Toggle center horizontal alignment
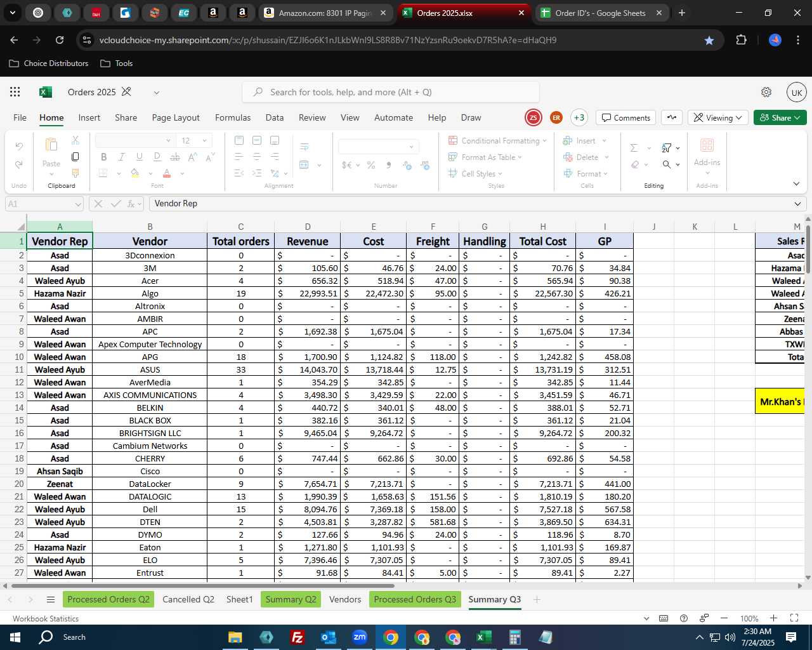 point(257,157)
